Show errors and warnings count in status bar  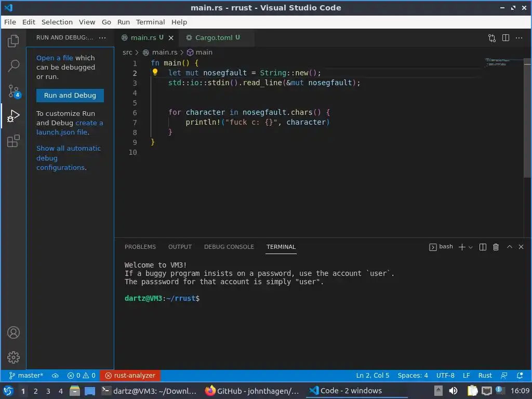tap(82, 376)
